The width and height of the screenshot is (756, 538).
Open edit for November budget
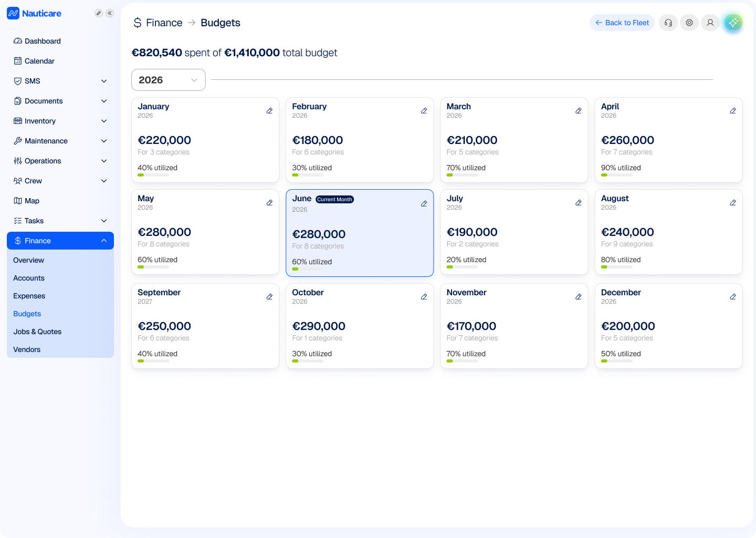pos(578,297)
